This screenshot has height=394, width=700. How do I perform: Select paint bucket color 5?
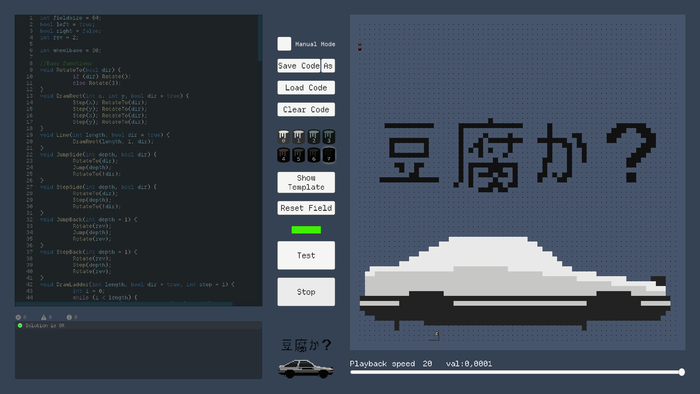pos(299,155)
